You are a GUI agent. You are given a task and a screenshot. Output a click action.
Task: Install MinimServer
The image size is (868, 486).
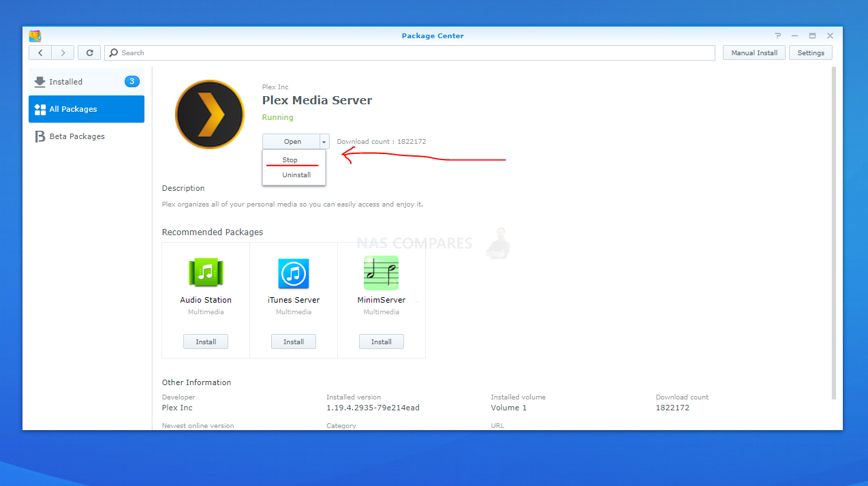coord(382,341)
